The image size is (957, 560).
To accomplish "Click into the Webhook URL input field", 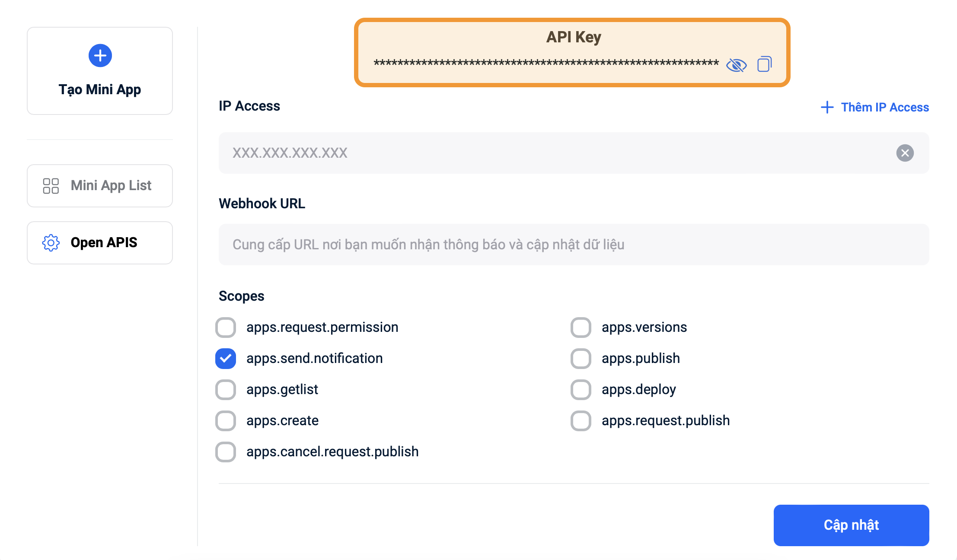I will point(574,245).
